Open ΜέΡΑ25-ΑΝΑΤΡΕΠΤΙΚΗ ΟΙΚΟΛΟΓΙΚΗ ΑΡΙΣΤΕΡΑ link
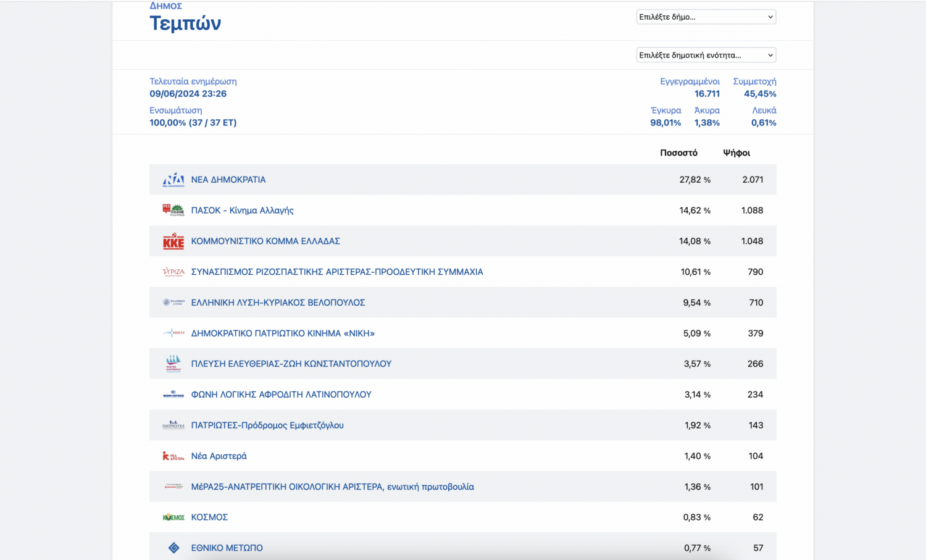The image size is (926, 560). 333,487
